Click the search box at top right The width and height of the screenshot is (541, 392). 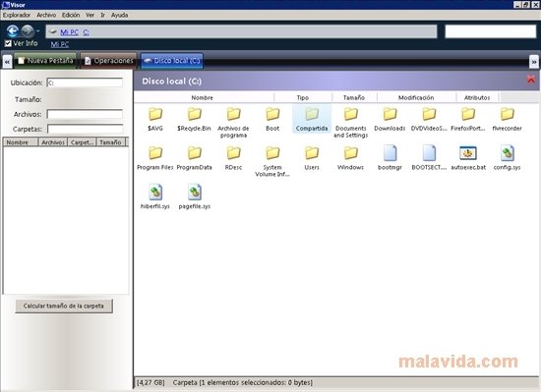click(490, 31)
